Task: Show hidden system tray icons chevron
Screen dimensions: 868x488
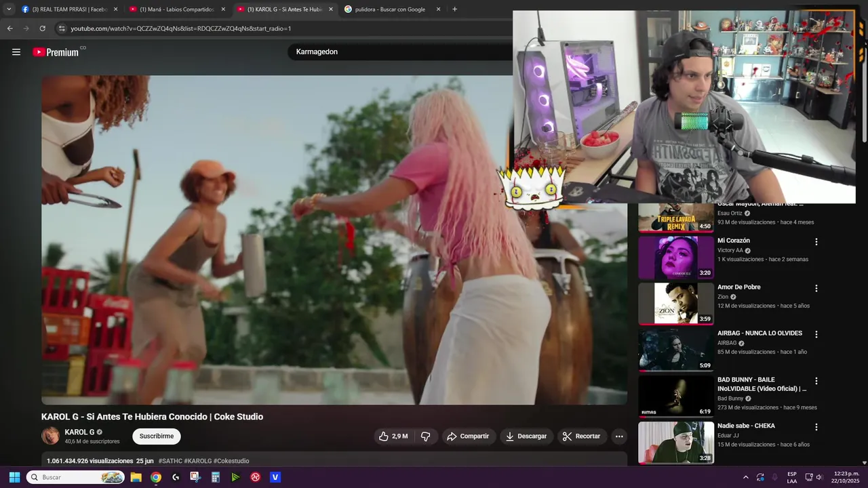Action: (746, 477)
